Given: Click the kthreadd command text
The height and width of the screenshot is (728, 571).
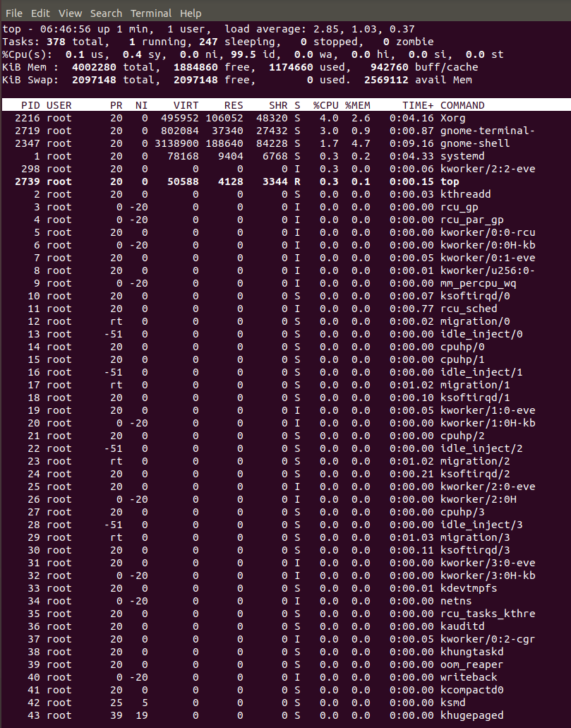Looking at the screenshot, I should point(466,194).
